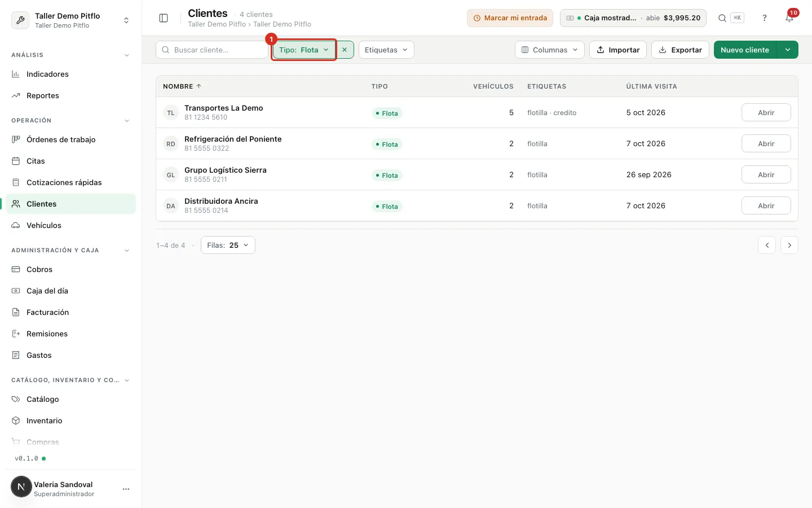Open the Etiquetas filter dropdown
812x508 pixels.
(x=386, y=50)
